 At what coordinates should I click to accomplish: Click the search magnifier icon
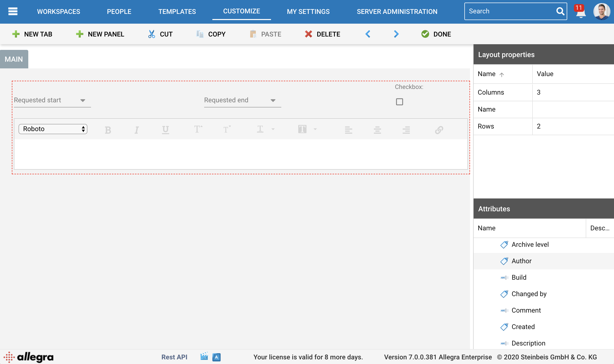click(560, 11)
